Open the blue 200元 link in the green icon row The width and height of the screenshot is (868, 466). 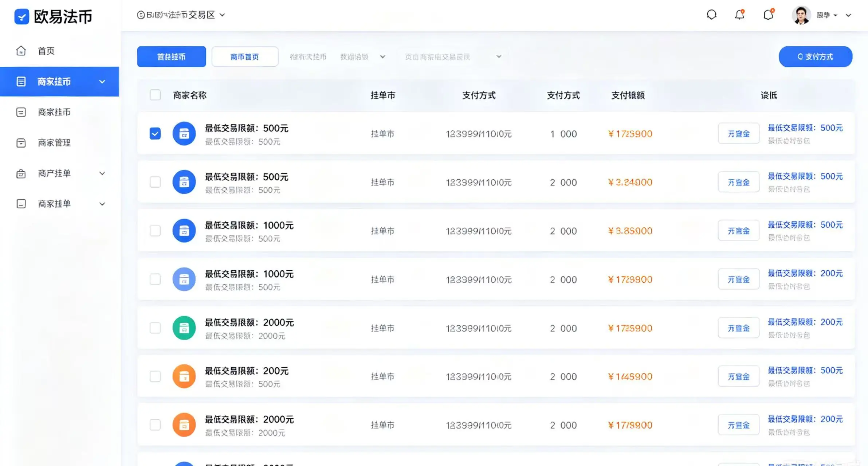tap(805, 322)
